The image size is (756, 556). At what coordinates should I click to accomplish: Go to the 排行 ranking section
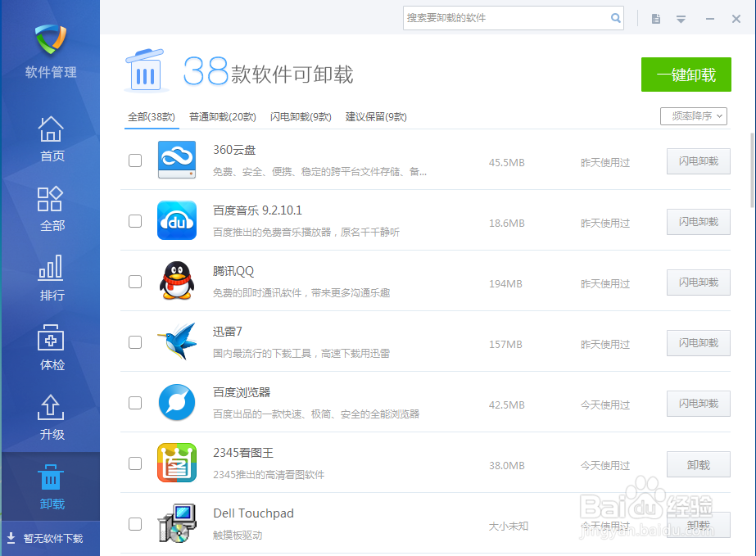[x=51, y=278]
